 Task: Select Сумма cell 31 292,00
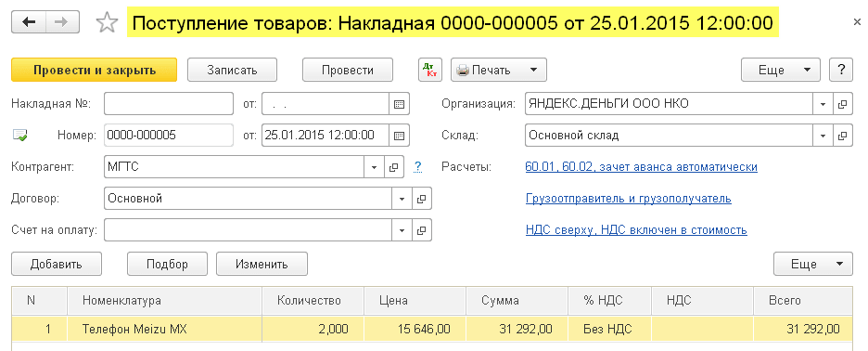(x=517, y=329)
